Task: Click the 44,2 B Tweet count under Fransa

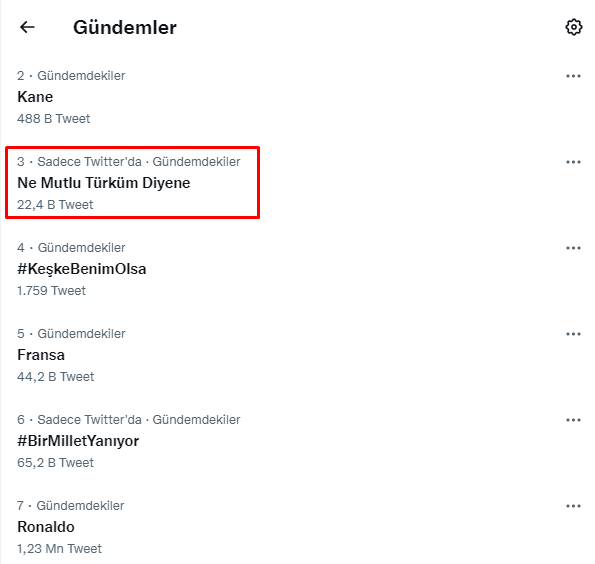Action: 55,377
